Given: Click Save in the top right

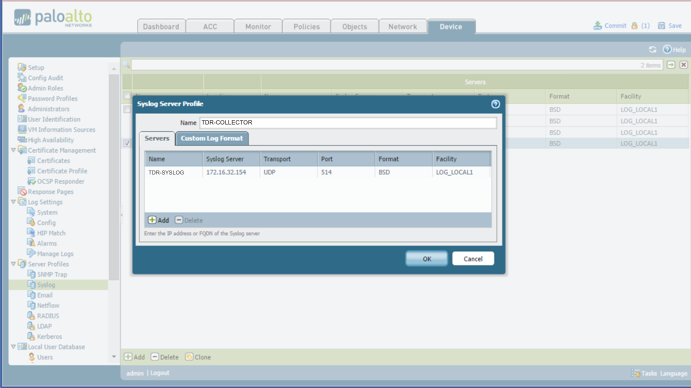Looking at the screenshot, I should click(670, 26).
